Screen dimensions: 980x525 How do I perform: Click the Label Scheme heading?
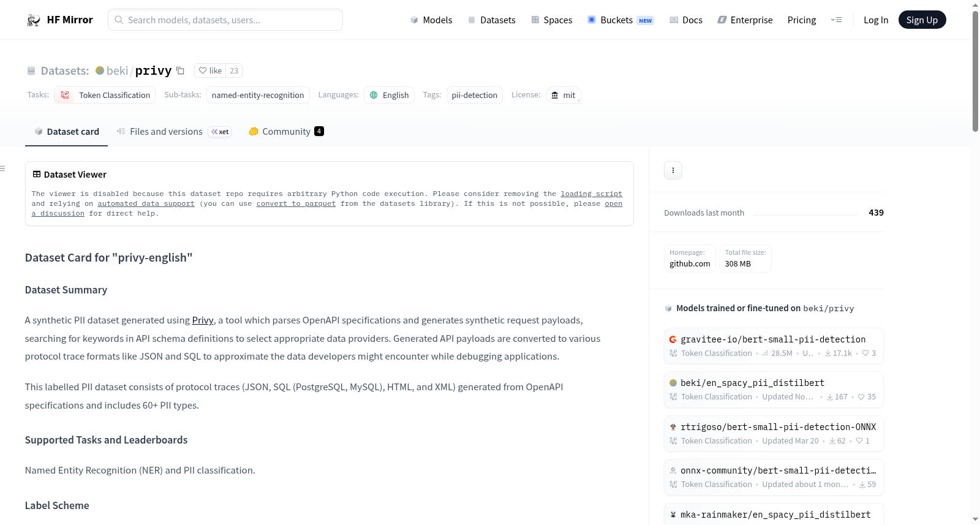[x=57, y=505]
